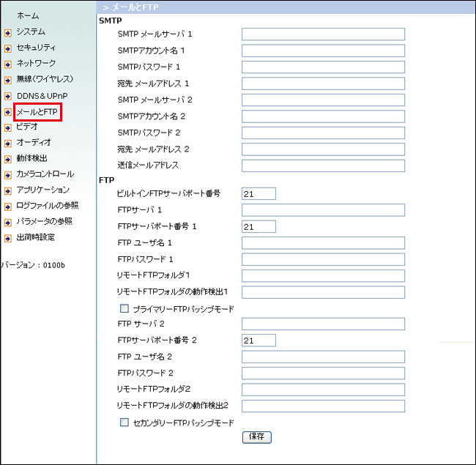This screenshot has width=476, height=465.
Task: Click arrow icon beside アプリケーション
Action: (x=8, y=191)
